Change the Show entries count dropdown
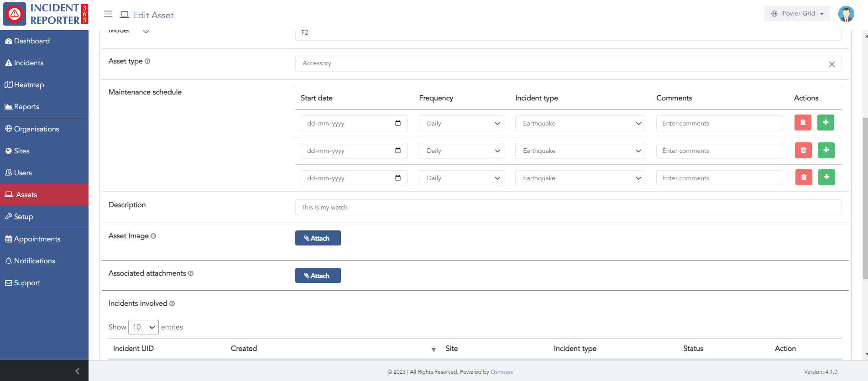This screenshot has width=868, height=381. pos(143,327)
